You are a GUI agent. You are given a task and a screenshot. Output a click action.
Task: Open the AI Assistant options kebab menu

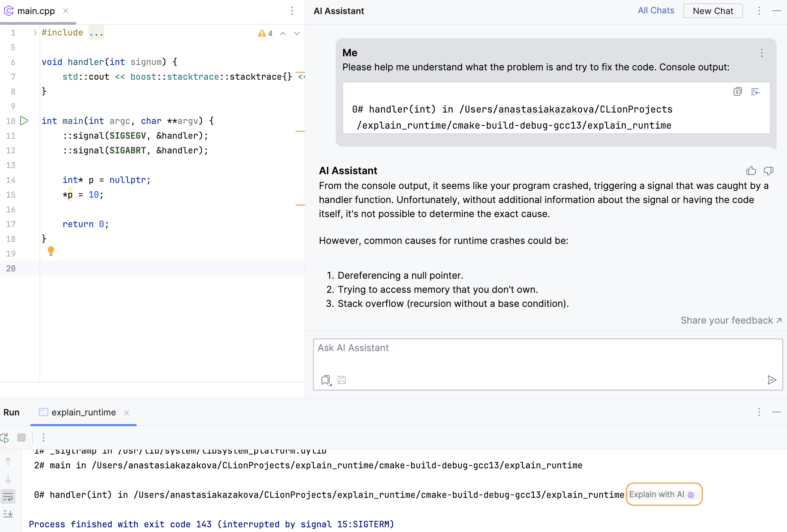point(759,11)
